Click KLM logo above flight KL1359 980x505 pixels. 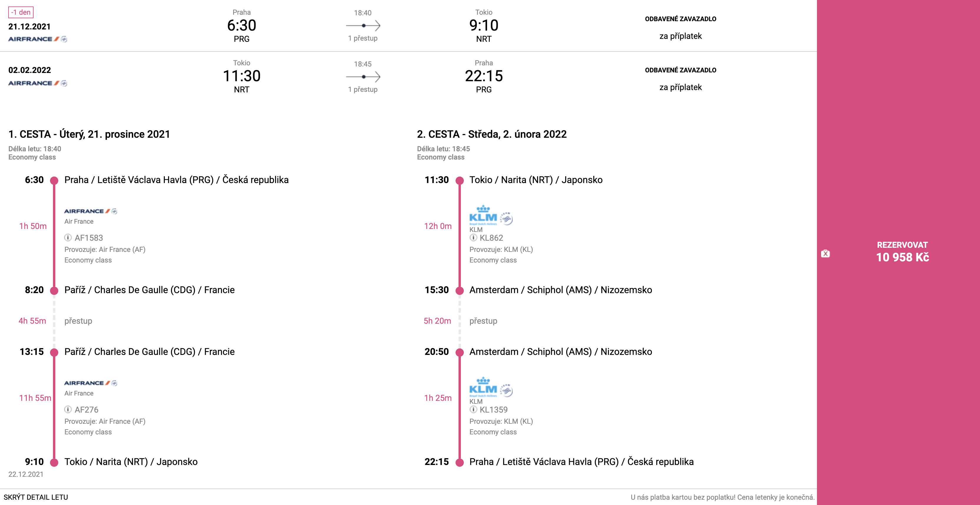coord(491,387)
